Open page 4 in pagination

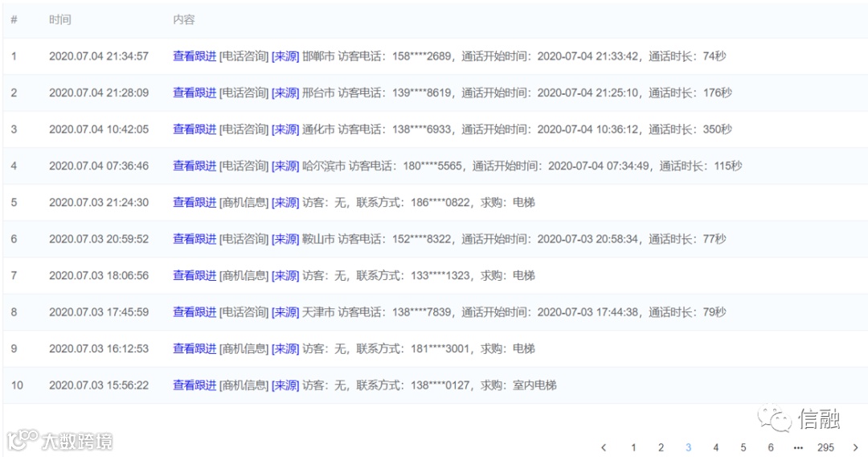click(716, 447)
